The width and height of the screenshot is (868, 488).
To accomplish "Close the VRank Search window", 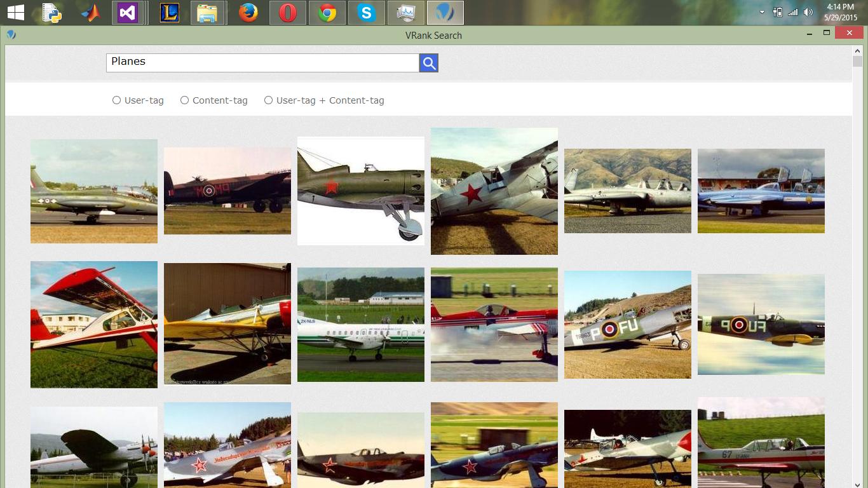I will point(849,33).
